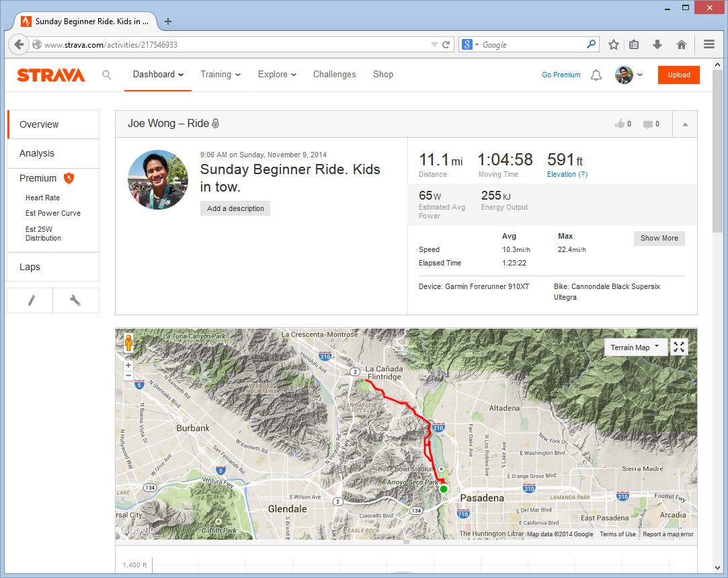Click the Strava search magnifier icon

tap(106, 75)
